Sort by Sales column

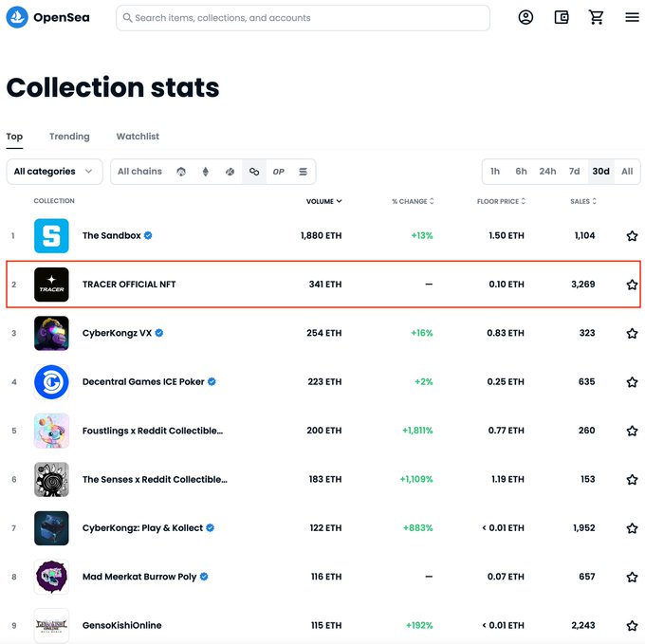pos(583,201)
